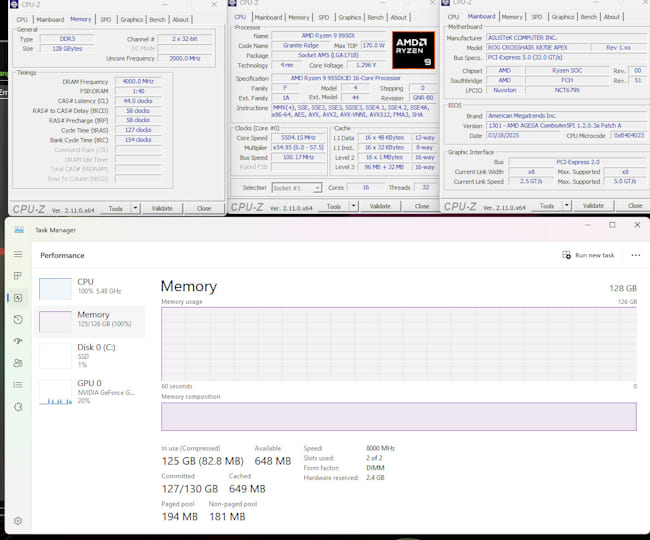This screenshot has width=650, height=540.
Task: Open the Socket #1 selection combo box
Action: [296, 188]
